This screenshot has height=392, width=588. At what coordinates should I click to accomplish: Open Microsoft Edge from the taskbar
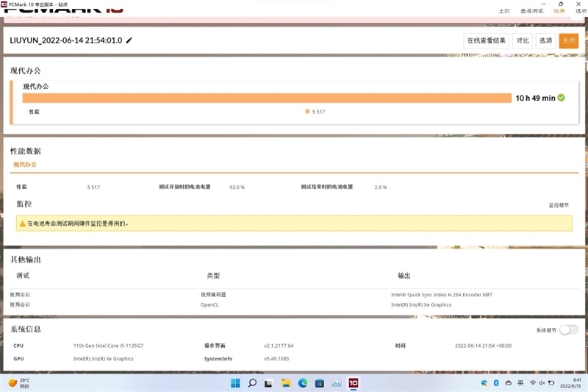pyautogui.click(x=303, y=383)
